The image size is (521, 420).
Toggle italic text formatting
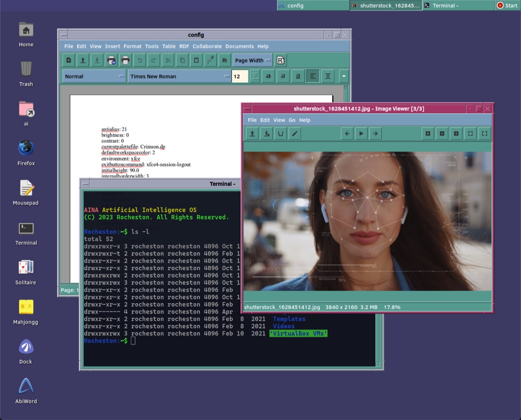point(283,76)
